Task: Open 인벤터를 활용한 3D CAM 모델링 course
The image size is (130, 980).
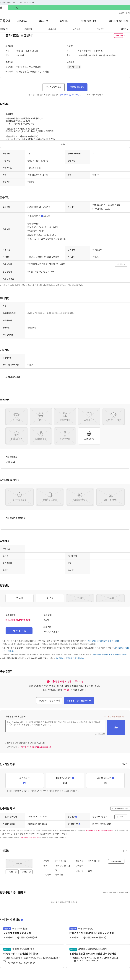Action: tap(93, 954)
